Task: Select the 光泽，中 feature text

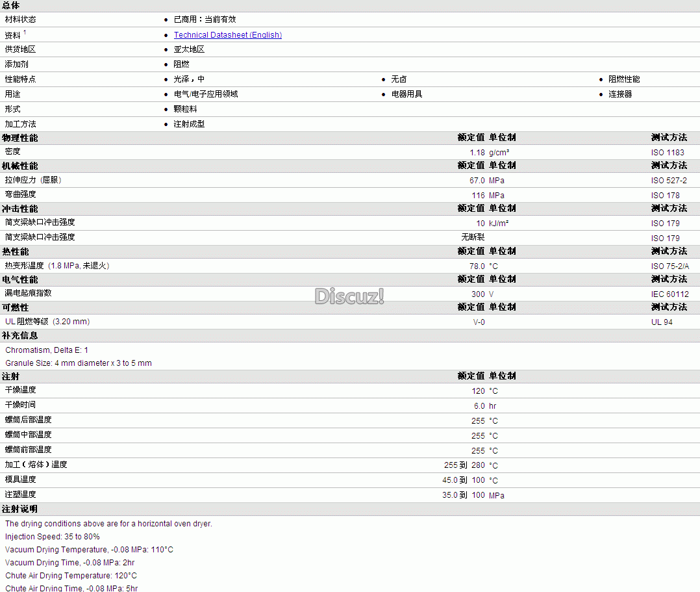Action: point(190,79)
